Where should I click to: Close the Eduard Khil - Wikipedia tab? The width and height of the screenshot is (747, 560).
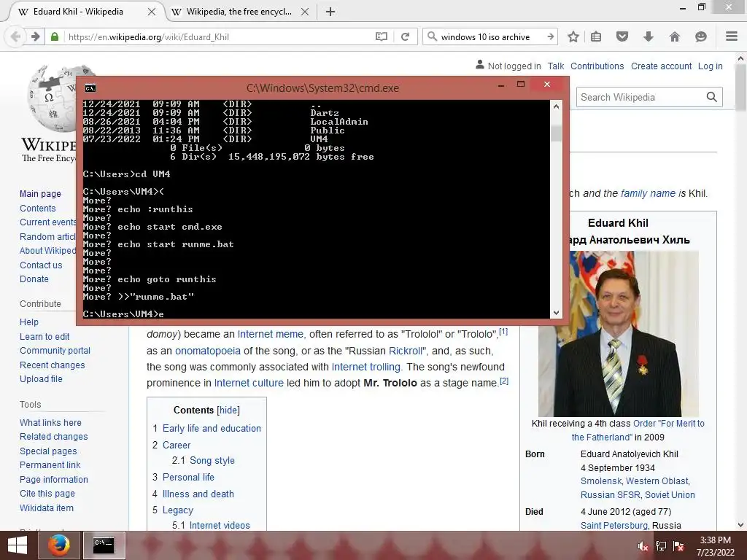coord(152,12)
